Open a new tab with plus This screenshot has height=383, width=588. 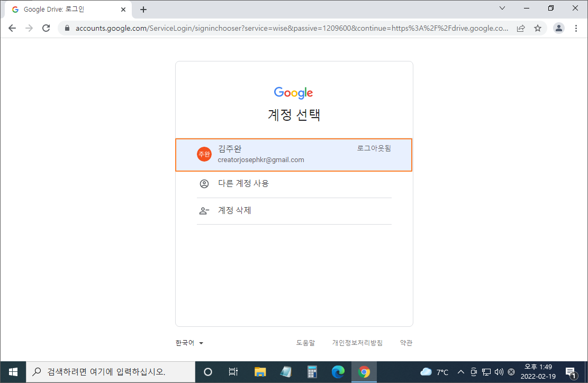click(x=143, y=10)
